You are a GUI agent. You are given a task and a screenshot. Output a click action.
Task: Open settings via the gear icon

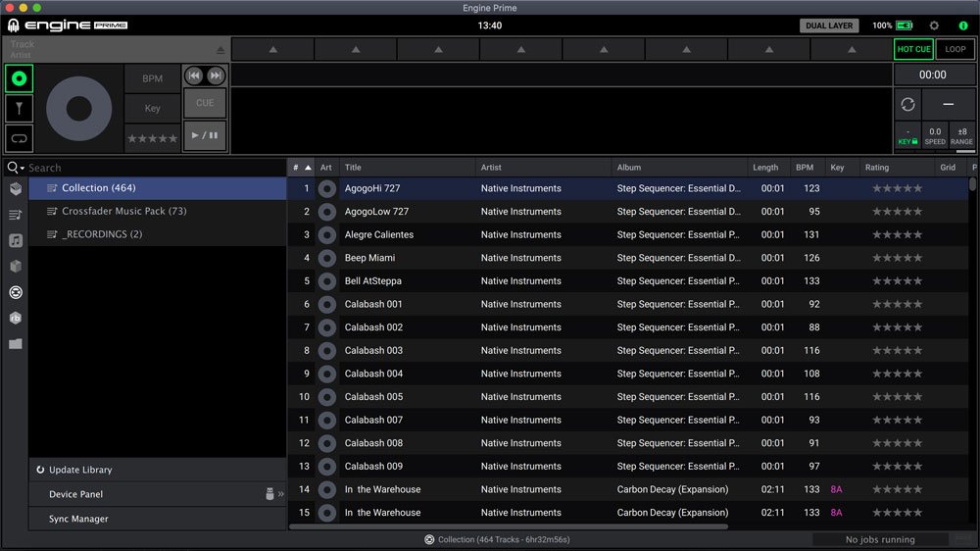(933, 25)
